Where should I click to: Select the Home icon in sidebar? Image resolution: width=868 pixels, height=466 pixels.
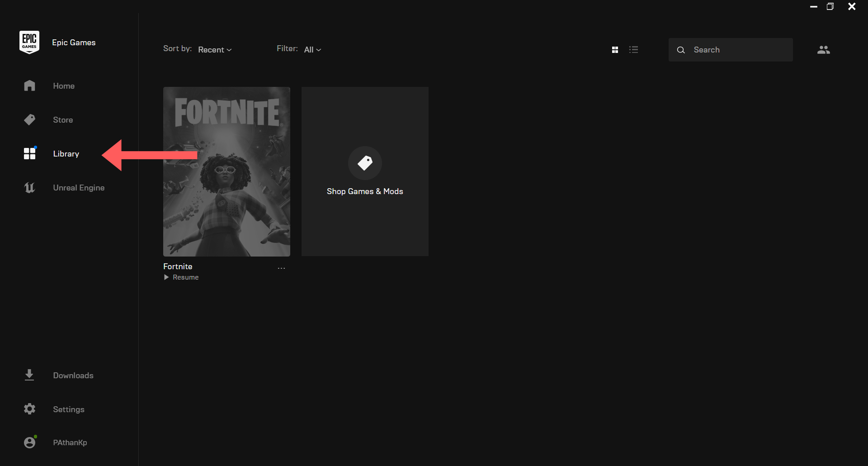tap(29, 86)
